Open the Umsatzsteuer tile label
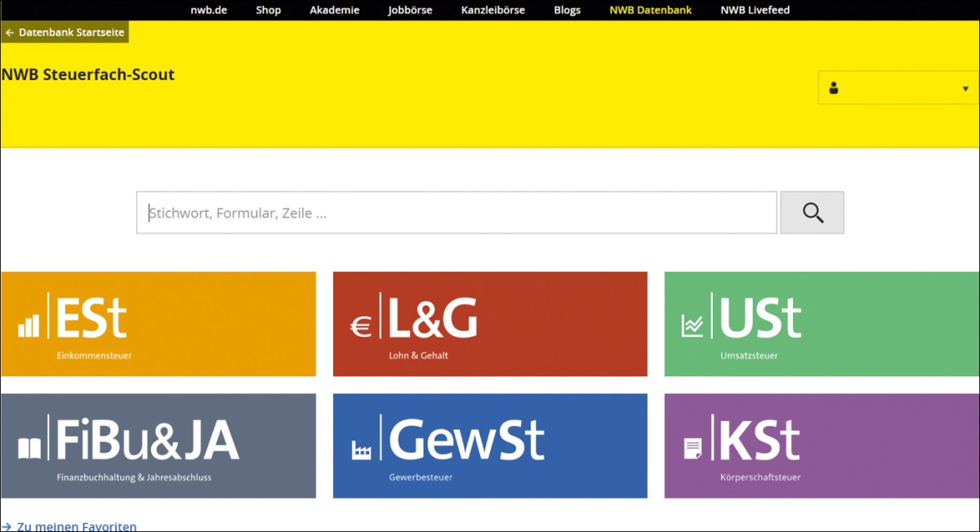Image resolution: width=980 pixels, height=532 pixels. [749, 355]
